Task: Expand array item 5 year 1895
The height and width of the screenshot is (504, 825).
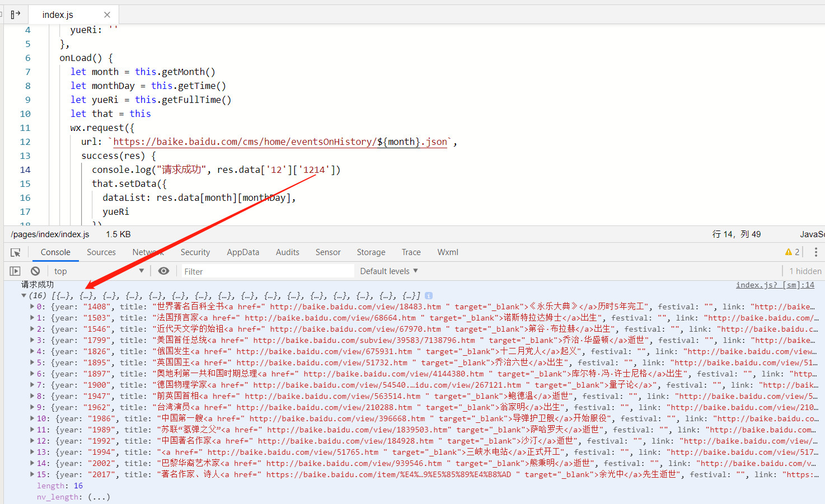Action: (x=32, y=362)
